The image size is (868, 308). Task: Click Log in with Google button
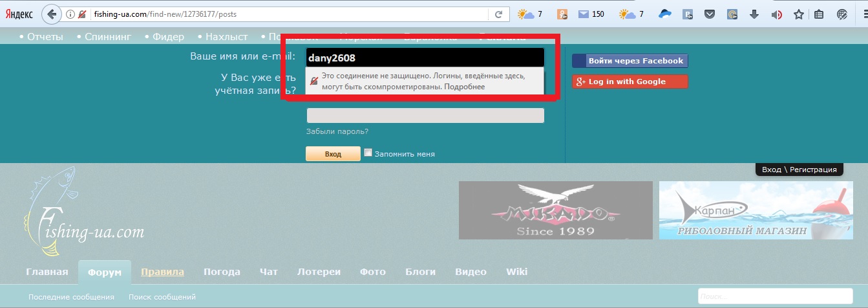[630, 82]
